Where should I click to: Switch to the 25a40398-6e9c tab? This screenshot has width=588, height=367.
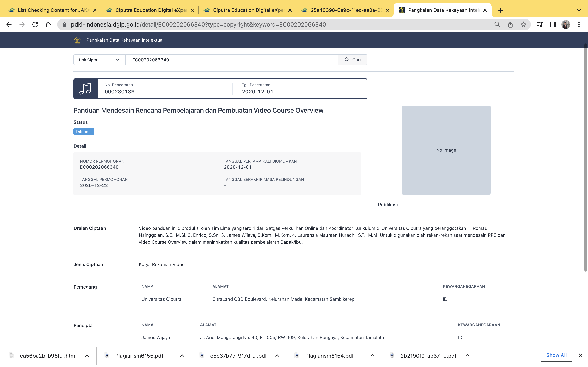coord(345,10)
